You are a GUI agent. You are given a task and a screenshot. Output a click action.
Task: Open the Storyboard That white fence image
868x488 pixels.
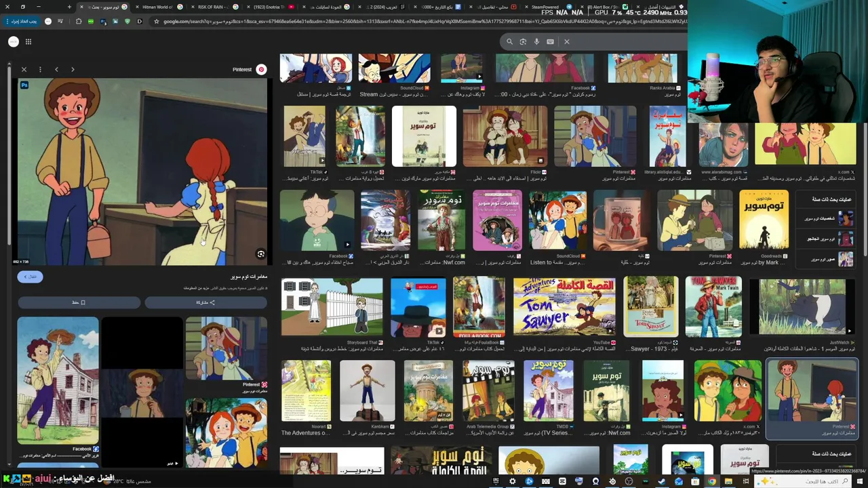332,306
